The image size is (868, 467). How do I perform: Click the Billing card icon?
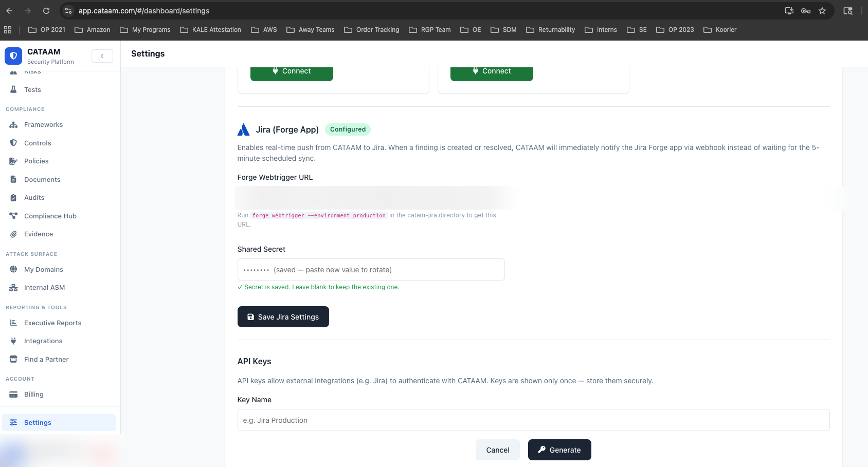point(13,395)
